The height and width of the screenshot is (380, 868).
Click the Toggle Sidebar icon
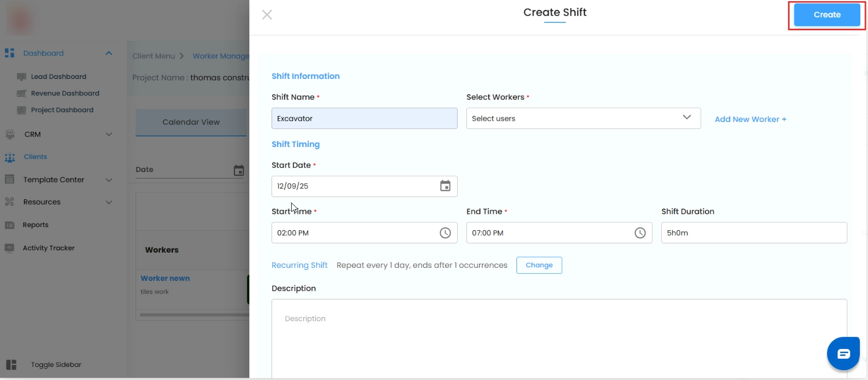point(11,365)
